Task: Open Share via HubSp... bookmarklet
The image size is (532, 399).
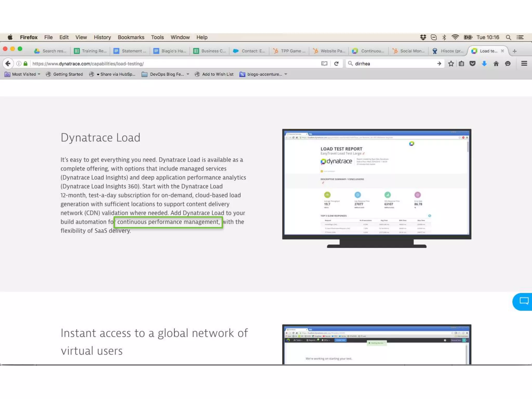Action: click(112, 74)
